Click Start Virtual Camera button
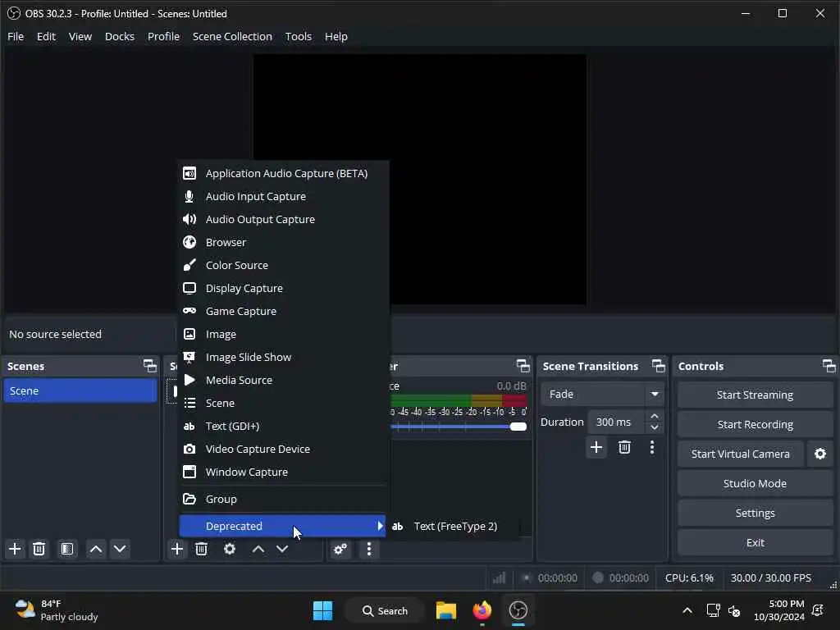840x630 pixels. [x=741, y=454]
